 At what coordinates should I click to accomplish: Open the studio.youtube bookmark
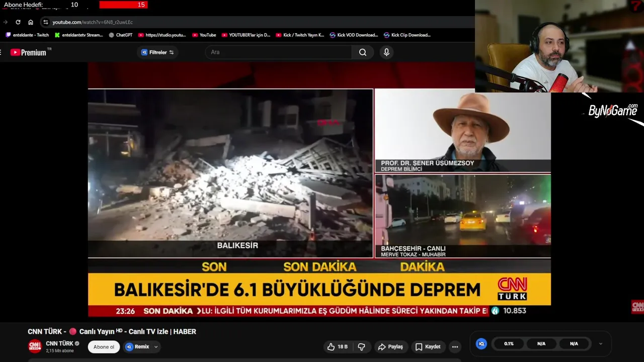tap(162, 35)
